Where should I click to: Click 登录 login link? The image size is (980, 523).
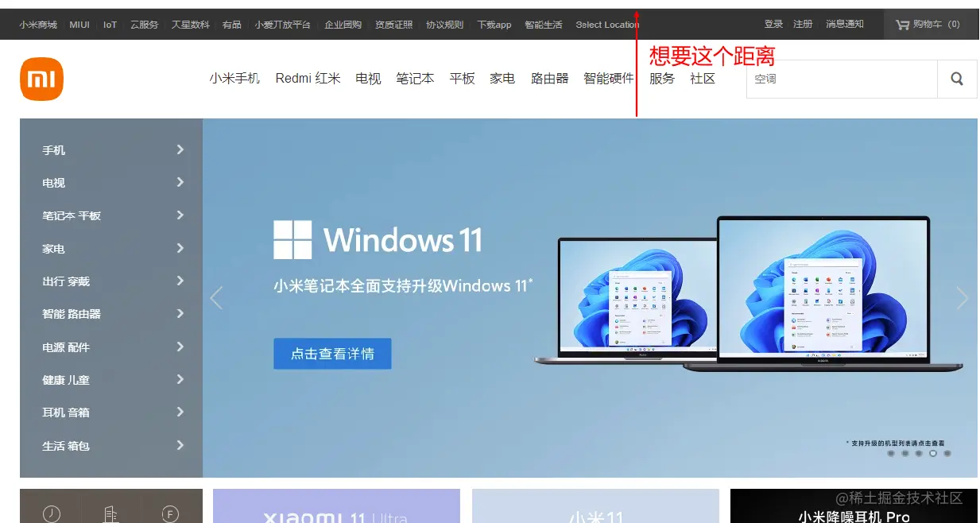773,24
